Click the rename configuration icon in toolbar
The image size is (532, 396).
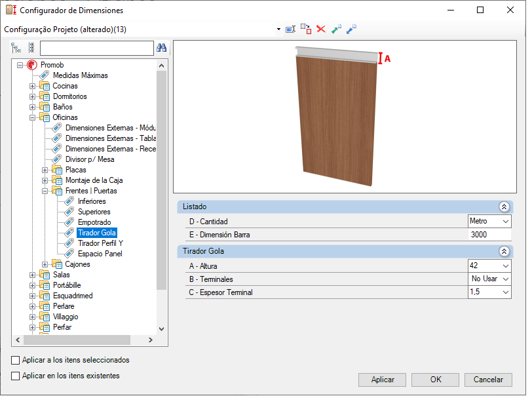point(291,30)
